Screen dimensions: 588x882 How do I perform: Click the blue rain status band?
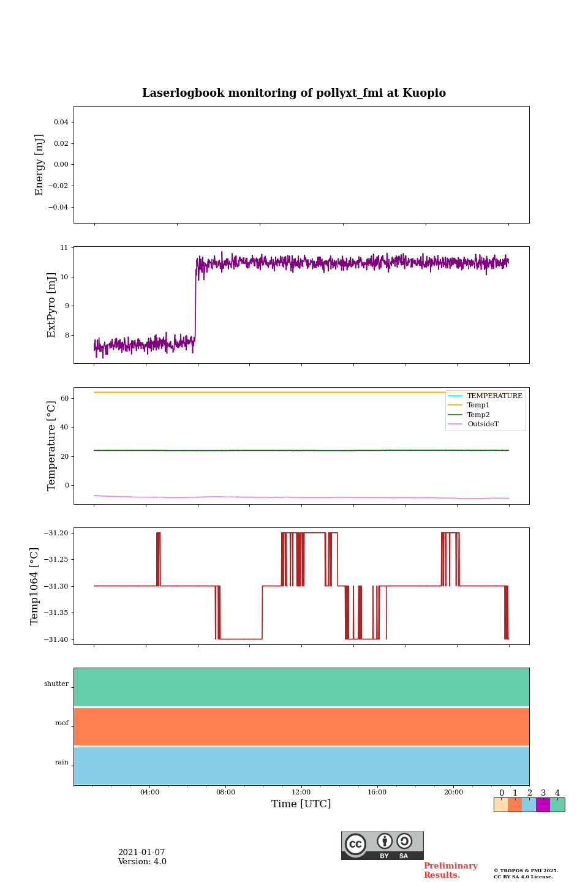tap(301, 766)
